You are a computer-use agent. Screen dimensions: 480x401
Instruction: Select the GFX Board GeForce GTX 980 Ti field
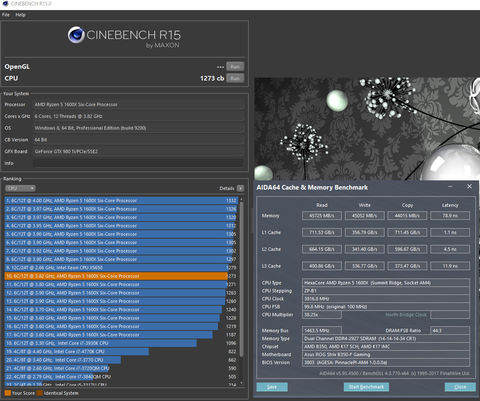tap(138, 151)
